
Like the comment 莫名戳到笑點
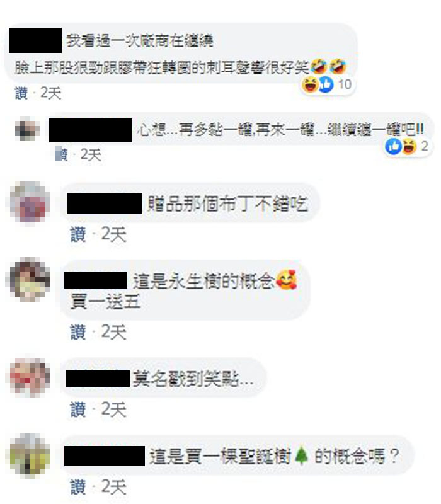78,409
